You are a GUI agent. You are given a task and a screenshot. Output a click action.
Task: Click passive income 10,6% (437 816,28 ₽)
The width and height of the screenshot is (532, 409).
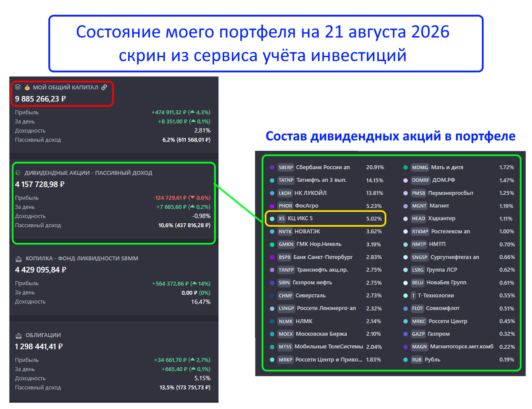(x=184, y=225)
